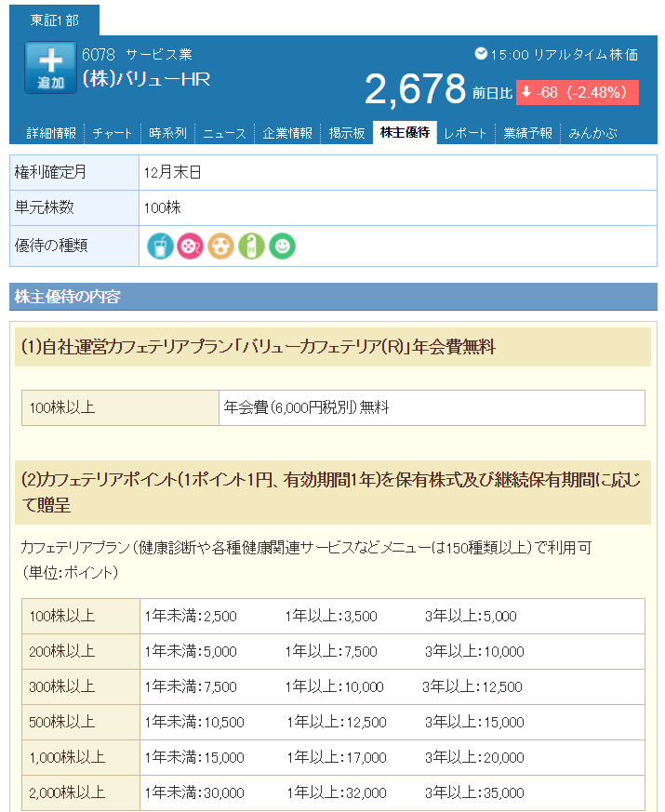
Task: Open the 詳細情報 tab
Action: coord(51,133)
